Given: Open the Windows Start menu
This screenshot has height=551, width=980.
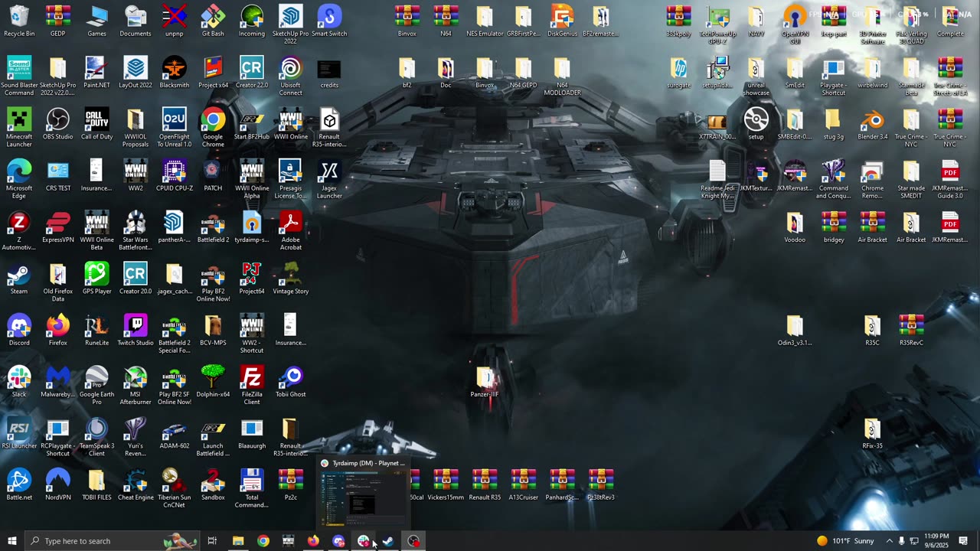Looking at the screenshot, I should point(12,541).
